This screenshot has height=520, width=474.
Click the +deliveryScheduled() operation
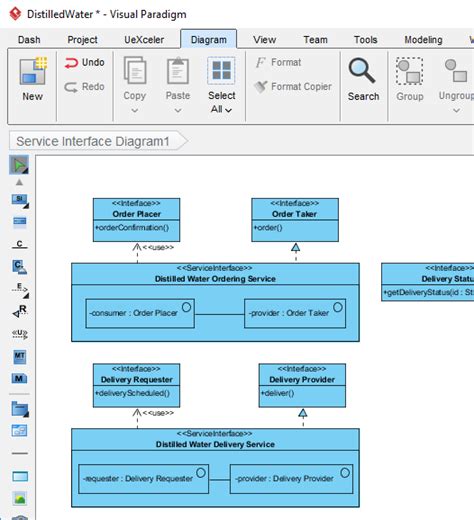[x=133, y=393]
